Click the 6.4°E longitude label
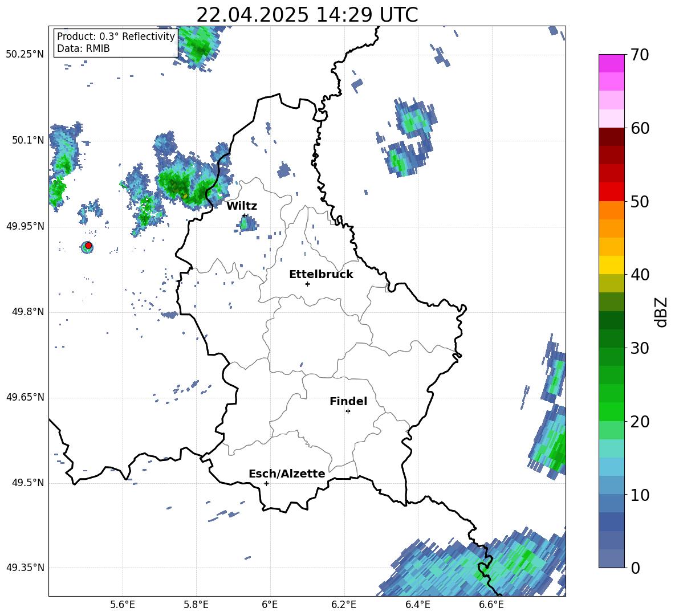 [417, 605]
